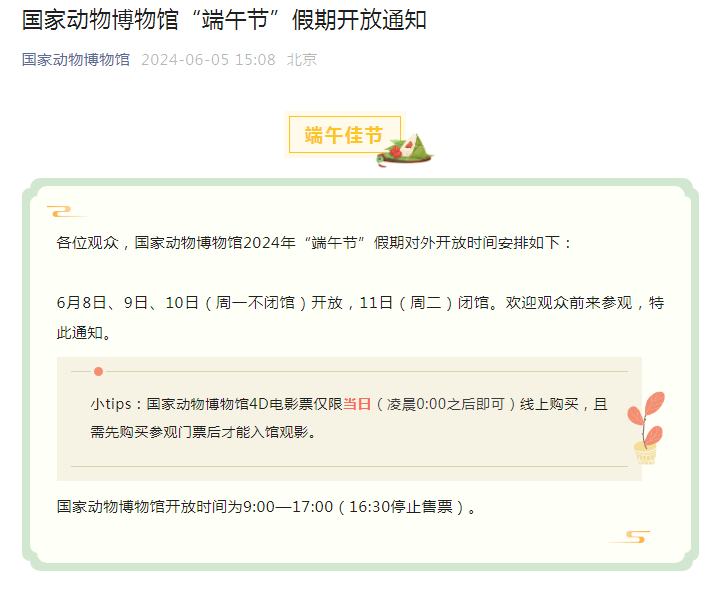Click the 小tips label text
Screen dimensions: 719x593
[x=111, y=404]
